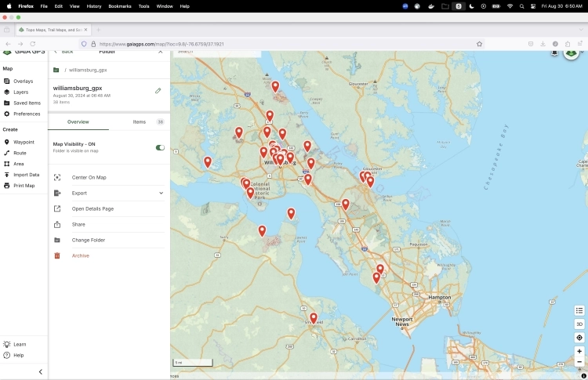Screen dimensions: 588x380
Task: Go Back from the Folder panel
Action: pyautogui.click(x=64, y=52)
